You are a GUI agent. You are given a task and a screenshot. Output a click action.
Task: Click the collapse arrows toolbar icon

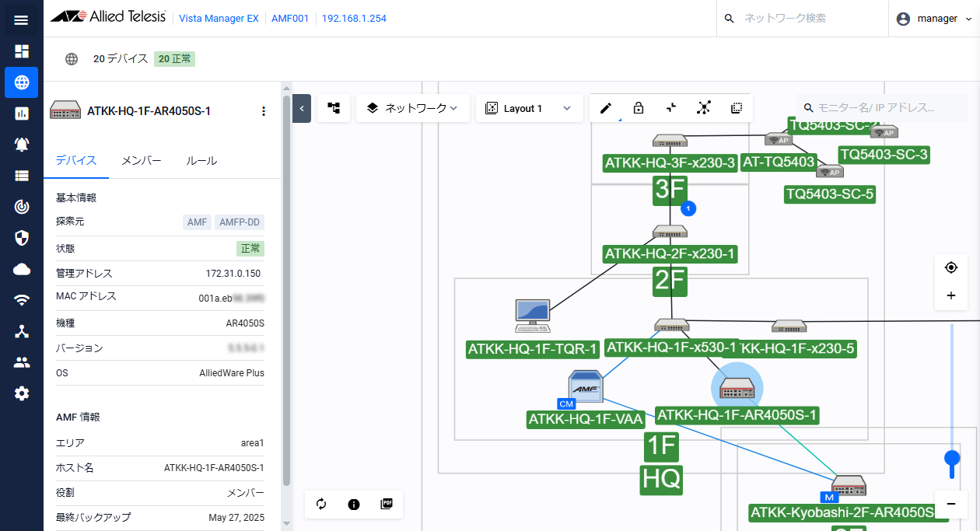670,108
